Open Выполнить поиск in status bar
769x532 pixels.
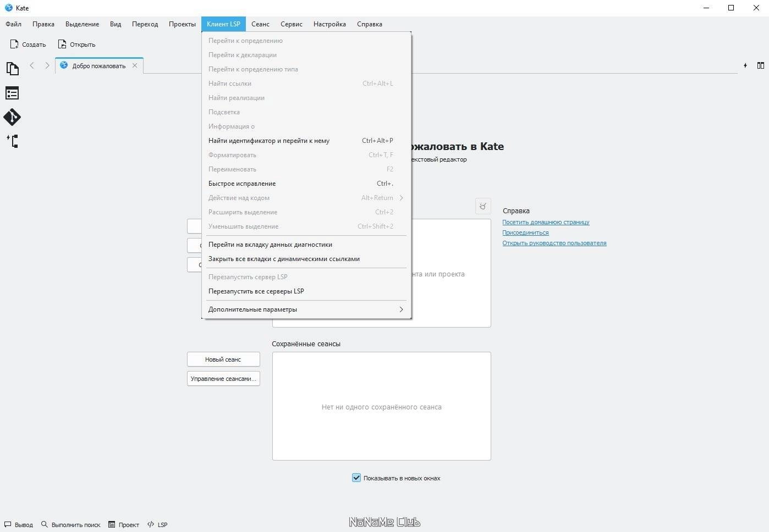[x=71, y=525]
